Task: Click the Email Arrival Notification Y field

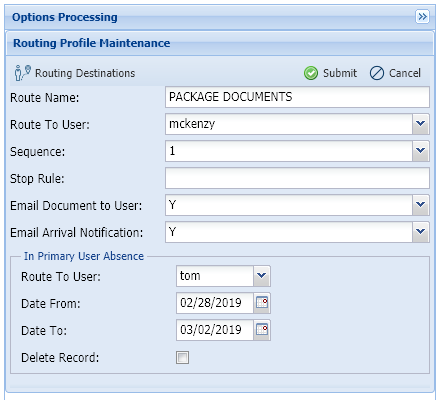Action: pyautogui.click(x=289, y=232)
